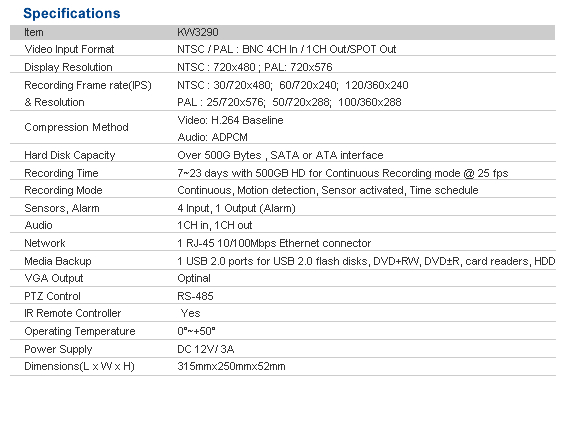The width and height of the screenshot is (568, 423).
Task: Click the Audio: ADPCM value
Action: [x=213, y=137]
